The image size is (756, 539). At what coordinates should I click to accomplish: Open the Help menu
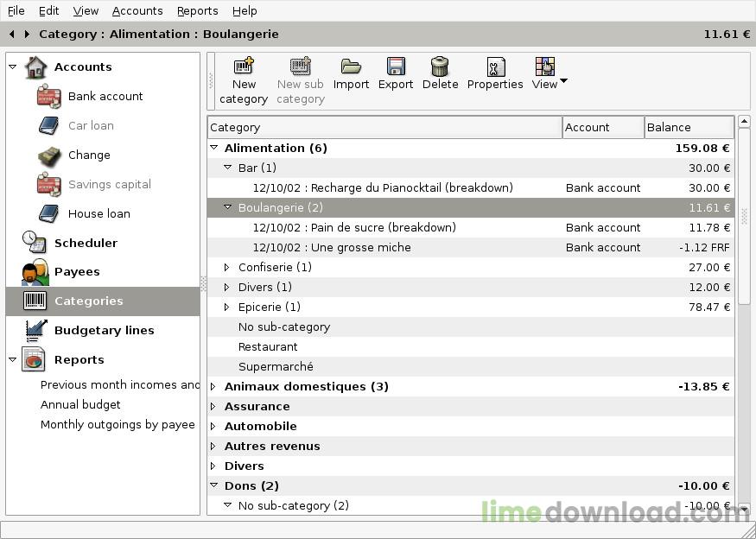point(245,10)
